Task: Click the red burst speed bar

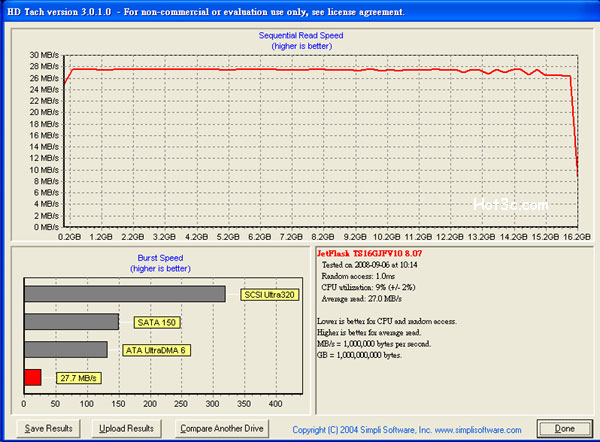Action: [32, 377]
